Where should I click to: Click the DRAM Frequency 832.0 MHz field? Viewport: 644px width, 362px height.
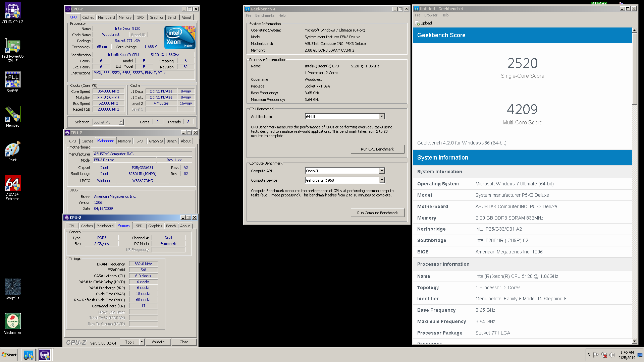tap(143, 264)
